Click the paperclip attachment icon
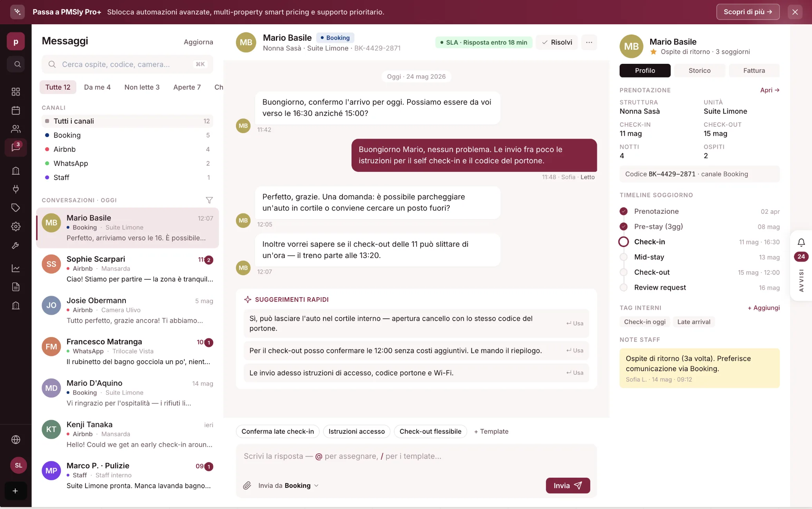Image resolution: width=812 pixels, height=509 pixels. 247,486
